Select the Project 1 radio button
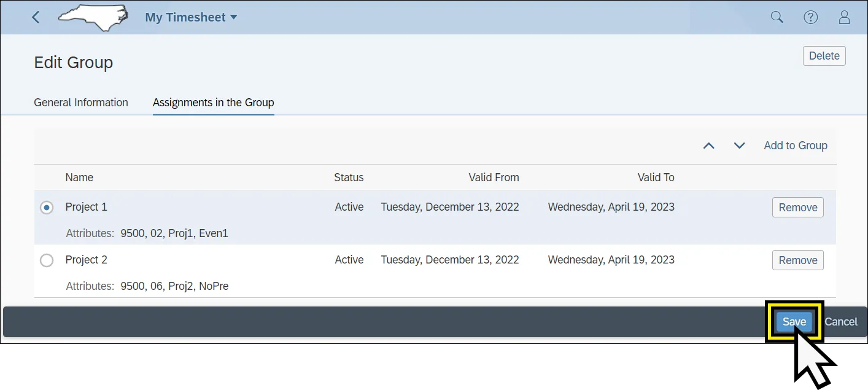Image resolution: width=868 pixels, height=390 pixels. click(47, 208)
